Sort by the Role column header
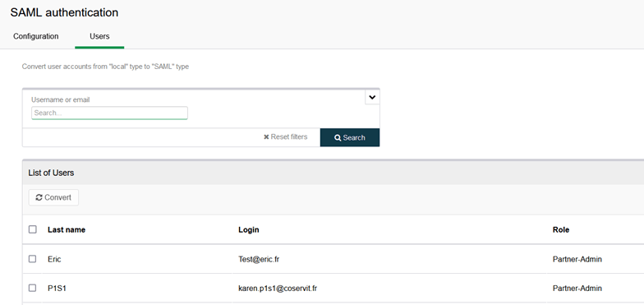The width and height of the screenshot is (644, 305). [x=561, y=230]
